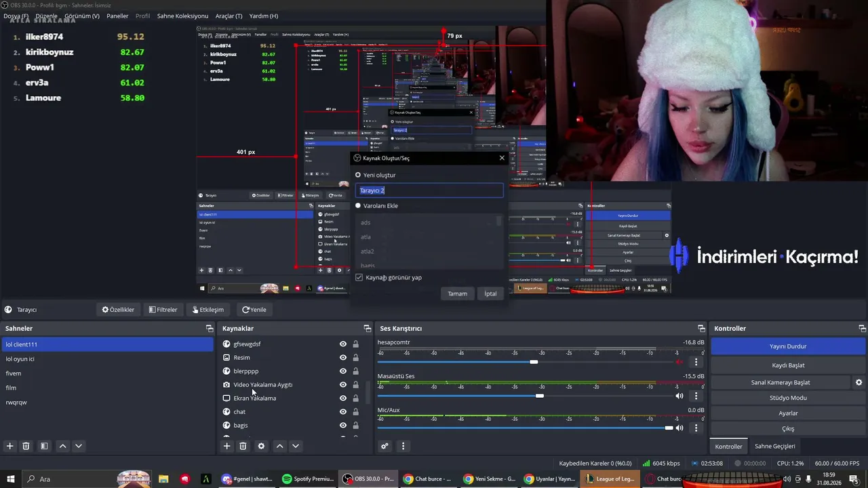
Task: Open the Yardım menu
Action: 263,16
